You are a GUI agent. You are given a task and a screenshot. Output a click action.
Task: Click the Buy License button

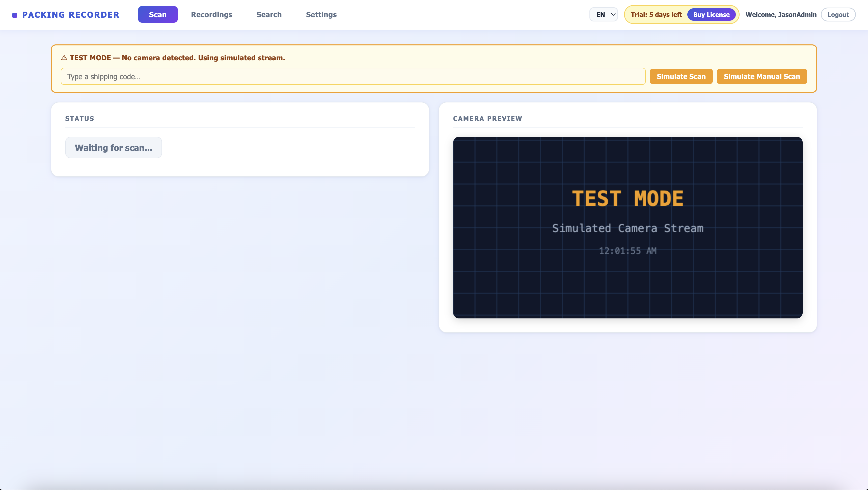coord(711,14)
